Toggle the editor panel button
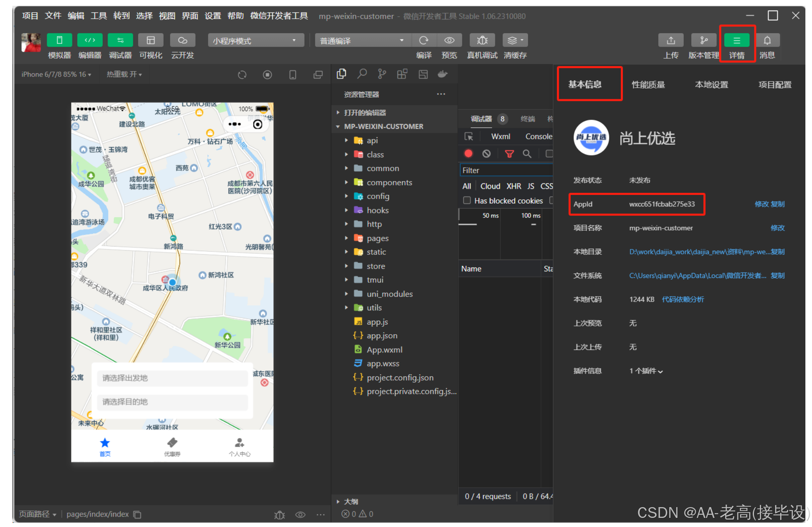The height and width of the screenshot is (527, 812). click(x=90, y=41)
